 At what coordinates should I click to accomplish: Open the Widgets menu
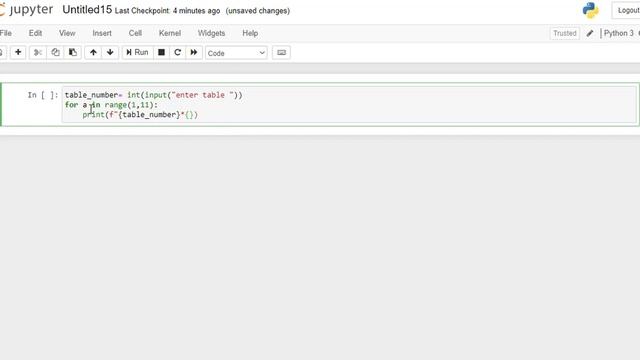coord(211,33)
